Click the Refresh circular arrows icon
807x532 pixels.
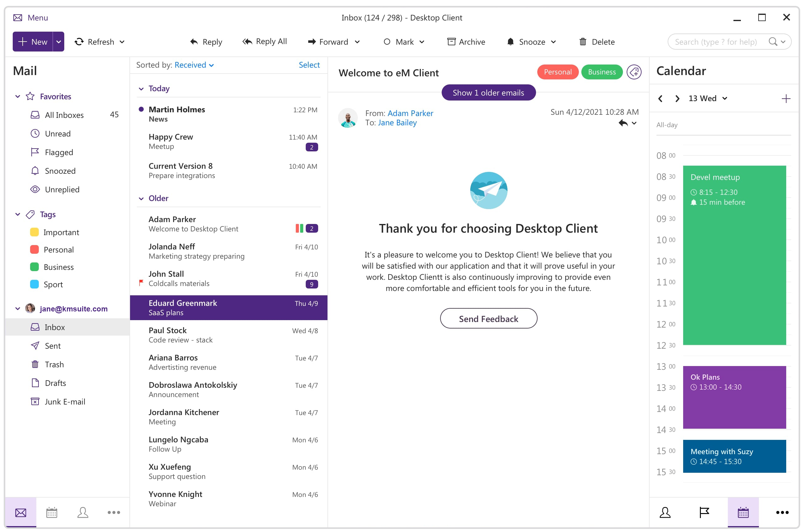[79, 42]
